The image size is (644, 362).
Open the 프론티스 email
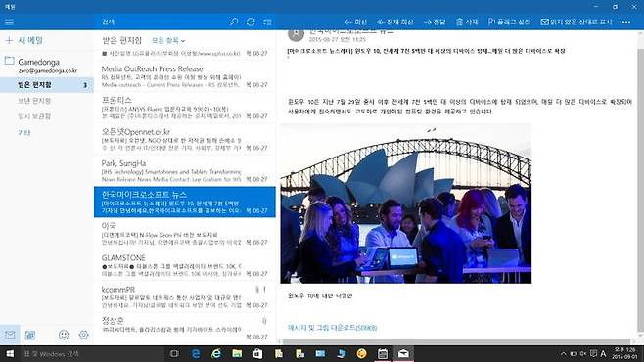pos(185,108)
